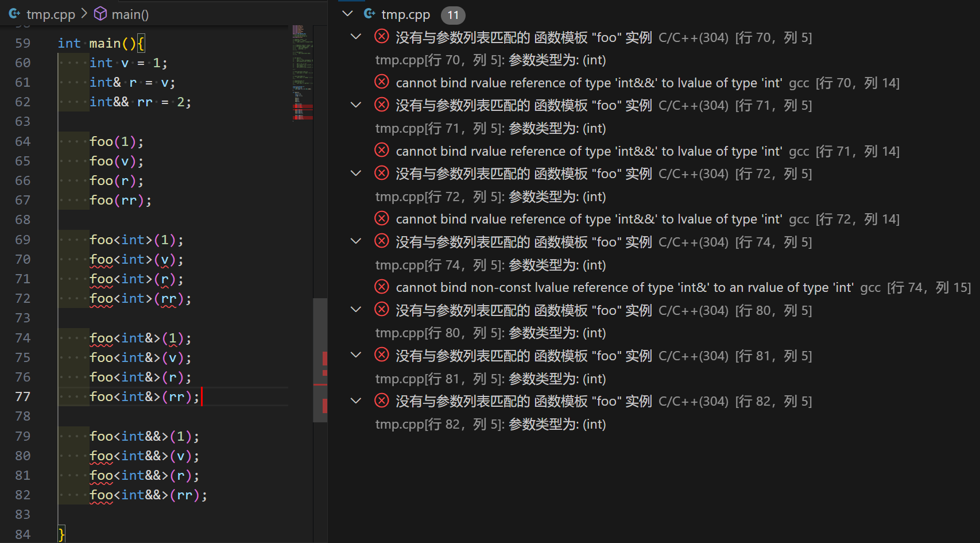Image resolution: width=980 pixels, height=543 pixels.
Task: Click the cube symbol icon beside main()
Action: pos(100,14)
